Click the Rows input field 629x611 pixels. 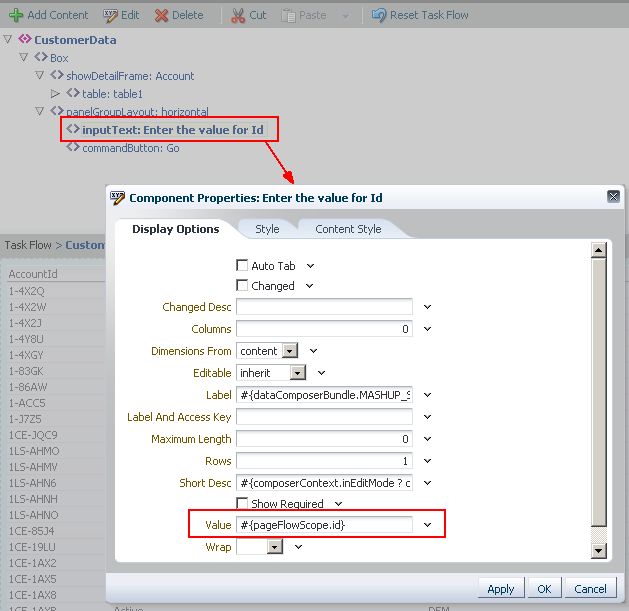(x=324, y=461)
